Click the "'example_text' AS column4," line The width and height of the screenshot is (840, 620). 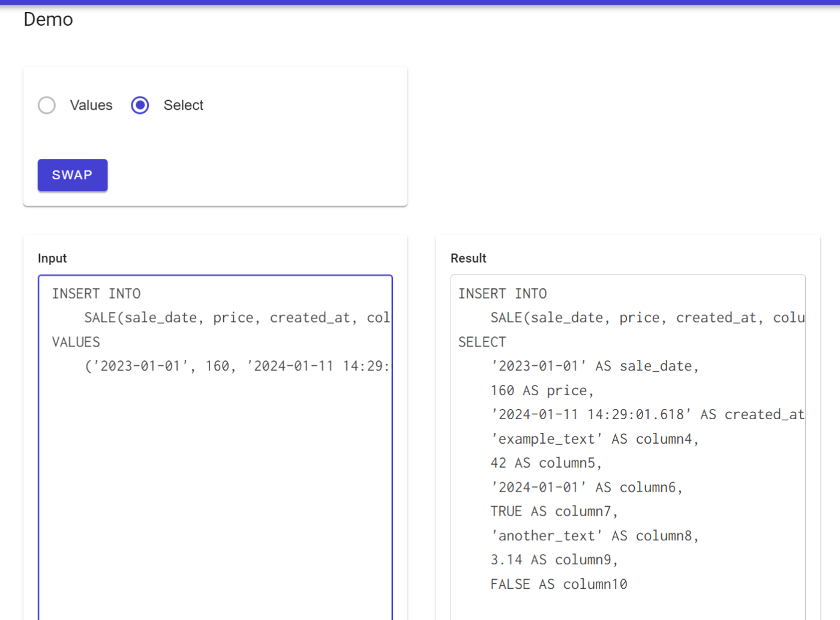click(x=595, y=439)
